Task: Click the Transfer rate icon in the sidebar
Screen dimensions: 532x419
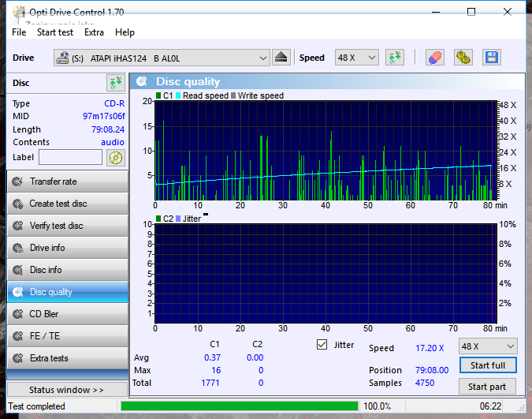Action: (17, 181)
